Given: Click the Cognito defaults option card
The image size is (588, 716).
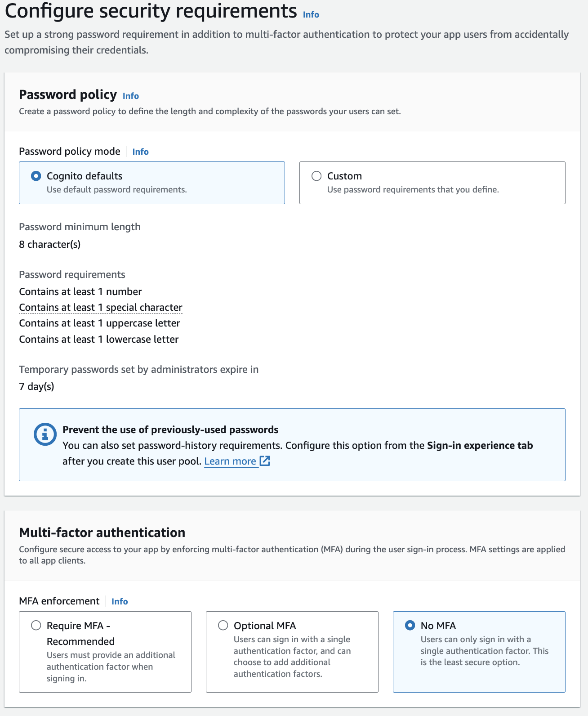Looking at the screenshot, I should (151, 183).
